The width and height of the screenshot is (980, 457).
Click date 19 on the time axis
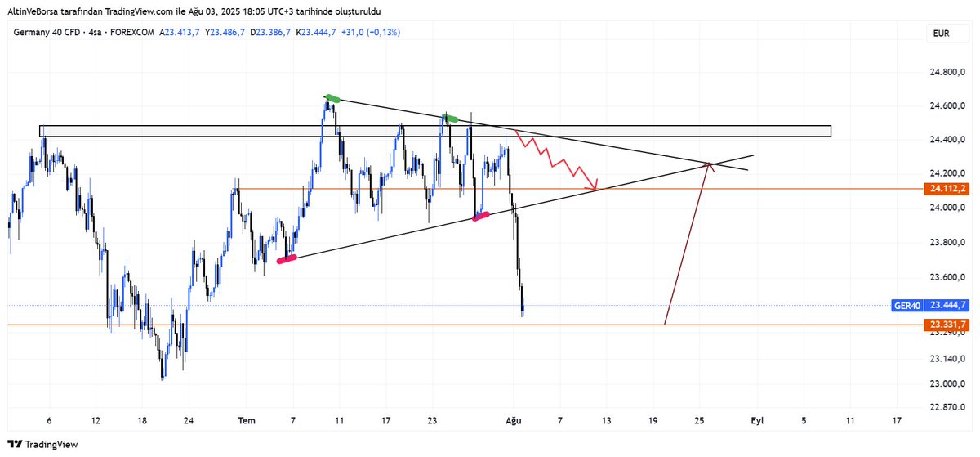pyautogui.click(x=653, y=421)
